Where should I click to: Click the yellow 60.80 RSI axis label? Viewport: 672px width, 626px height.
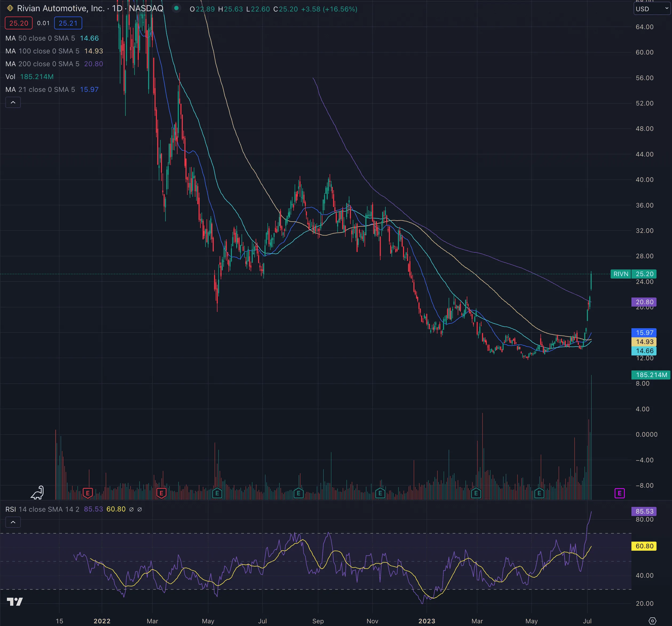coord(644,546)
